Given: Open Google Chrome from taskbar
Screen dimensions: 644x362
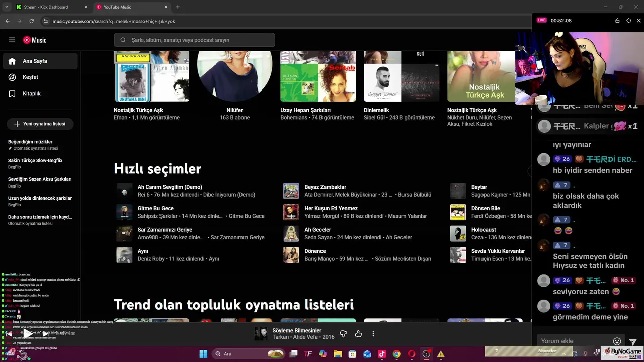Looking at the screenshot, I should tap(396, 354).
